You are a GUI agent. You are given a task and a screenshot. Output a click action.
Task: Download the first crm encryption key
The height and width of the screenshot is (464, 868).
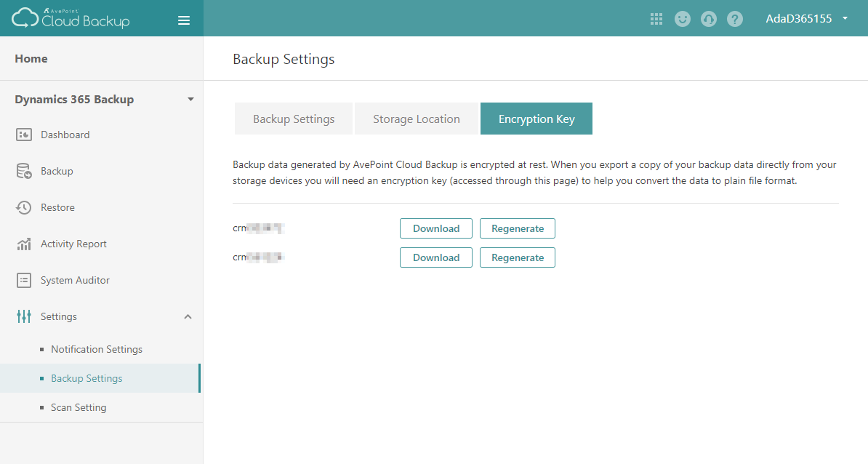point(436,228)
